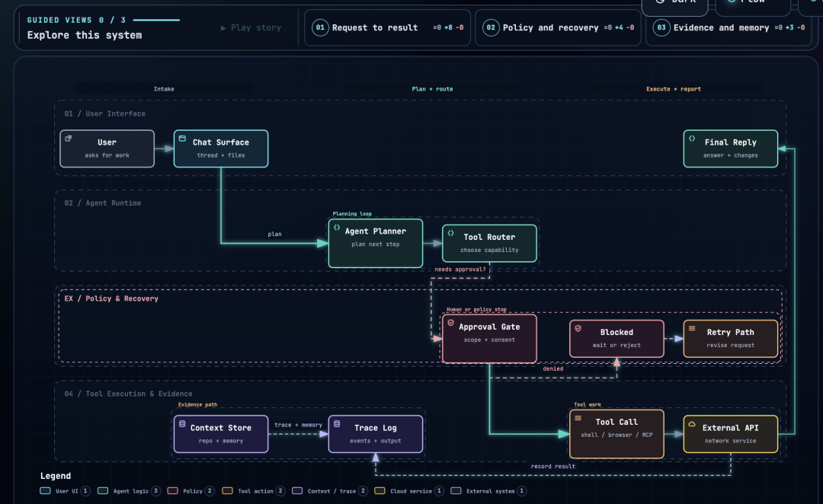The height and width of the screenshot is (504, 823).
Task: Click the Chat Surface node's window icon
Action: [182, 139]
